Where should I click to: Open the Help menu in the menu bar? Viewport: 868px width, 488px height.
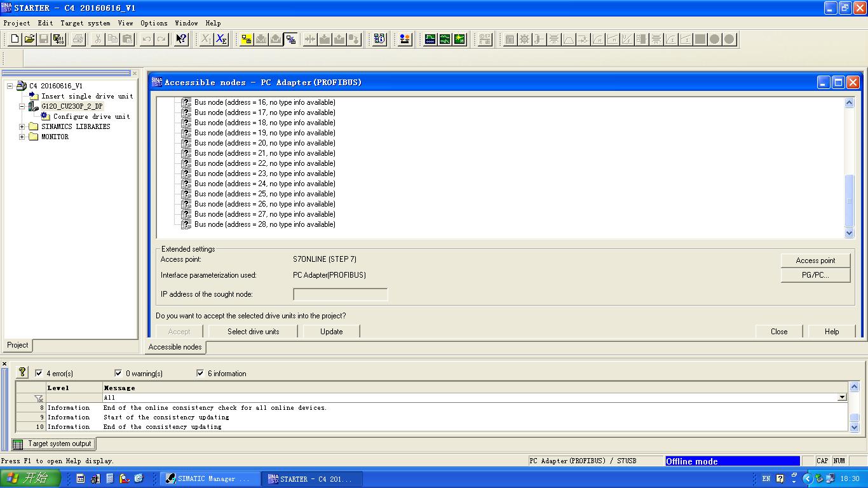[214, 23]
